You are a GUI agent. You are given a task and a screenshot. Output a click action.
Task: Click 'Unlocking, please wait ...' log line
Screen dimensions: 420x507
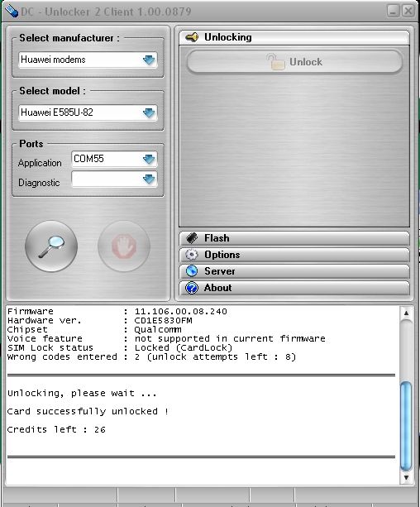[82, 393]
